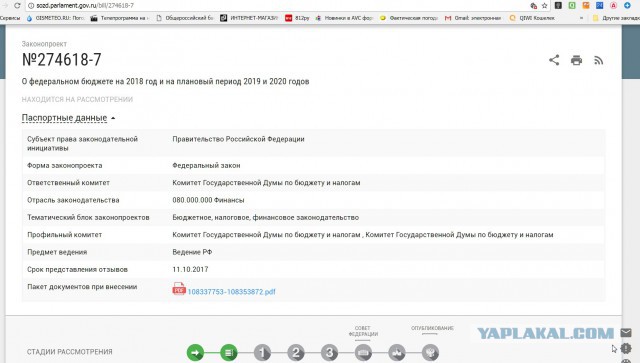Select bill number №274618-7 heading
The height and width of the screenshot is (363, 640).
click(62, 60)
